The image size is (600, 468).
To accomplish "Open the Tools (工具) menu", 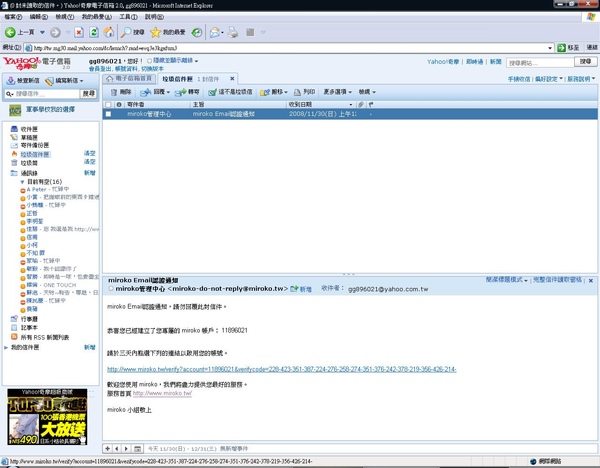I will [x=128, y=17].
